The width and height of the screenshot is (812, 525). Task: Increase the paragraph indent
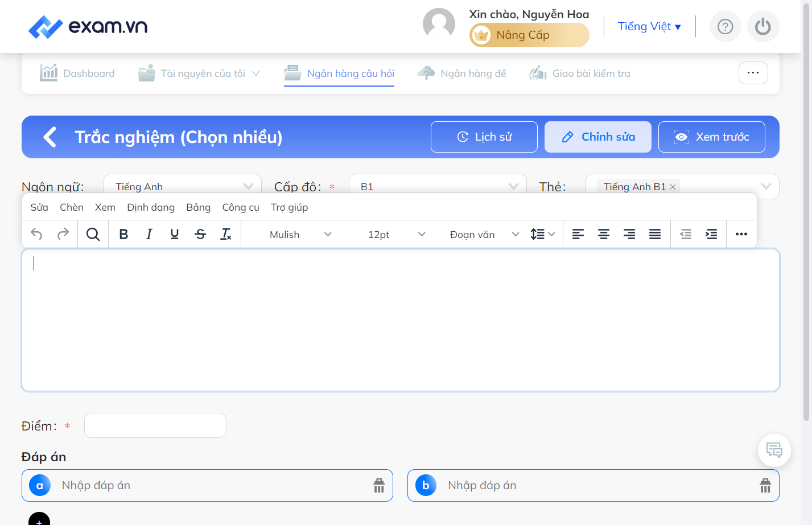(711, 234)
